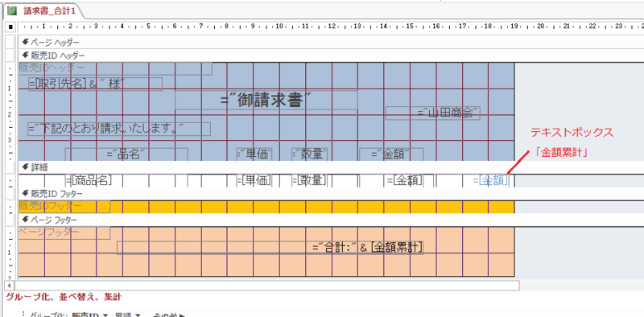
Task: Select the ="山田商会" text box
Action: point(433,113)
